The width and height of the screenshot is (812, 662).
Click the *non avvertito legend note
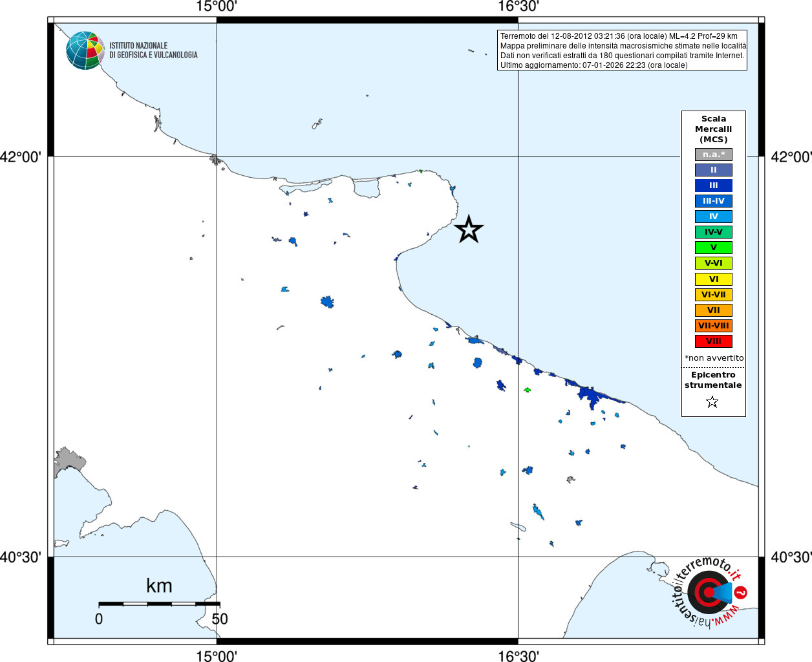click(714, 358)
